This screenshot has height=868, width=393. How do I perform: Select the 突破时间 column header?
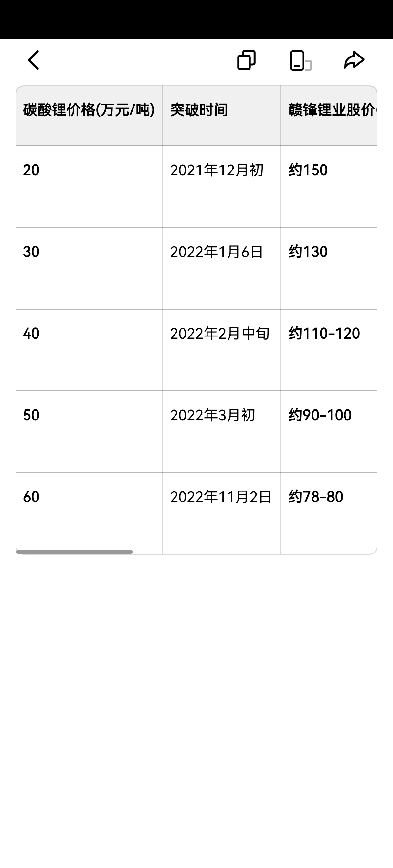(199, 110)
